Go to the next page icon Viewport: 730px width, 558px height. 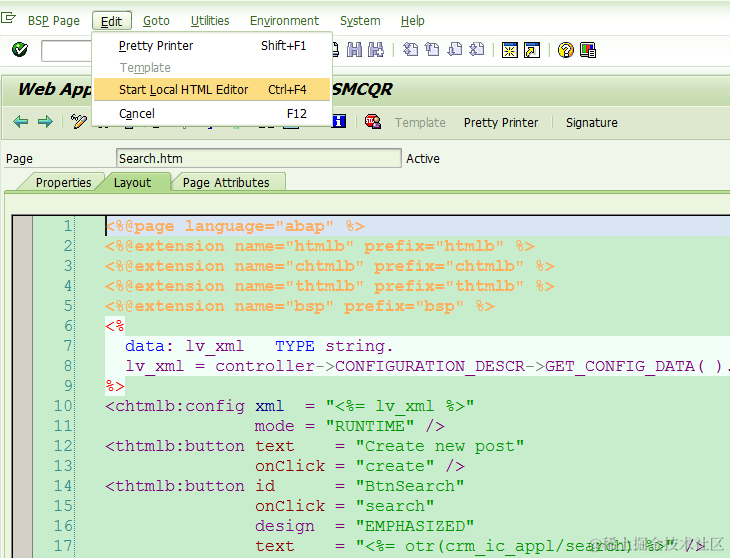[455, 49]
